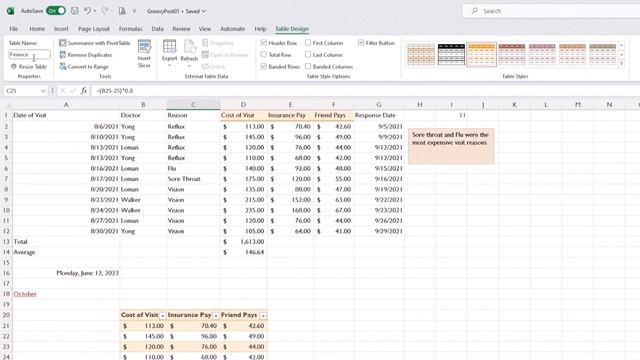
Task: Click the Average cell showing 146.64
Action: pos(244,252)
